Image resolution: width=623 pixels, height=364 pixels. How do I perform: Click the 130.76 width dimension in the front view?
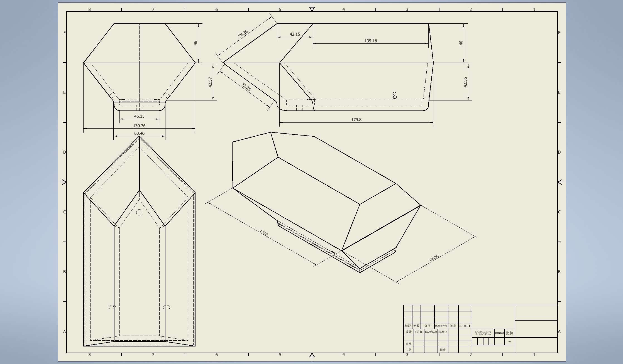coord(139,126)
